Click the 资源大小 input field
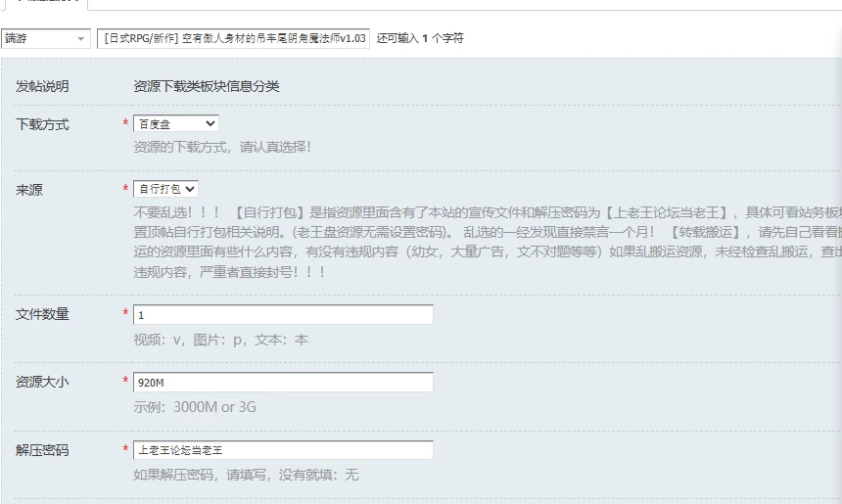The height and width of the screenshot is (504, 842). coord(283,383)
